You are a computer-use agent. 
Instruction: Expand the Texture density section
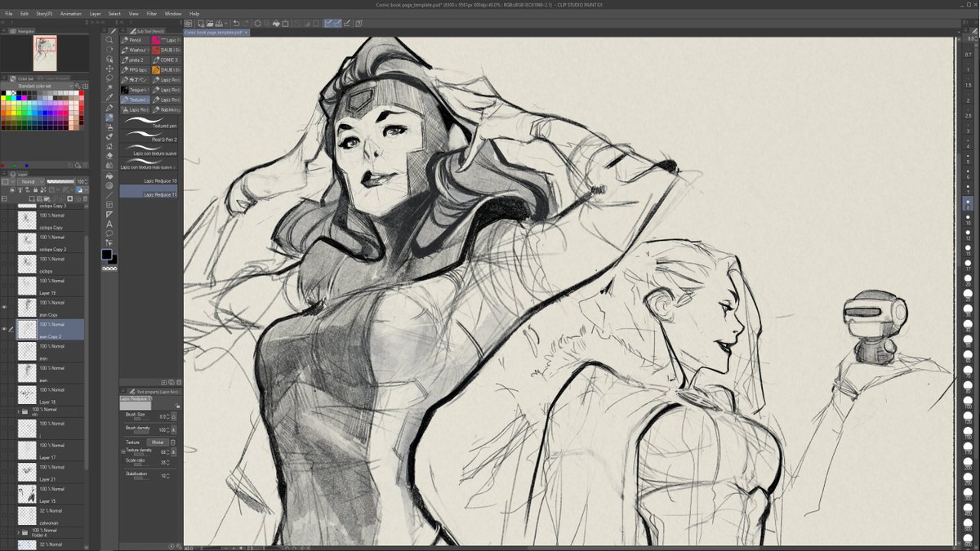(x=123, y=451)
